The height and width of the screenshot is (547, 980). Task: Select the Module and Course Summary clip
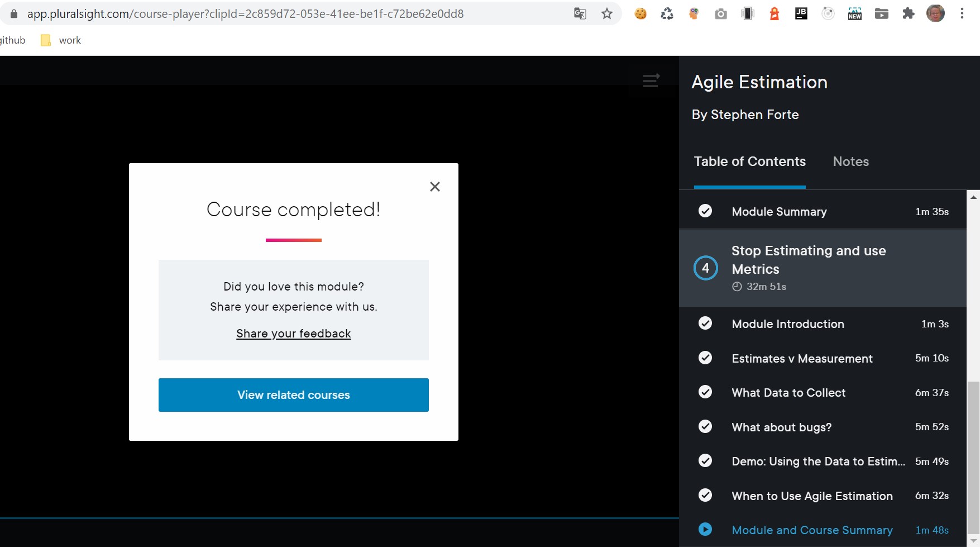(x=823, y=530)
